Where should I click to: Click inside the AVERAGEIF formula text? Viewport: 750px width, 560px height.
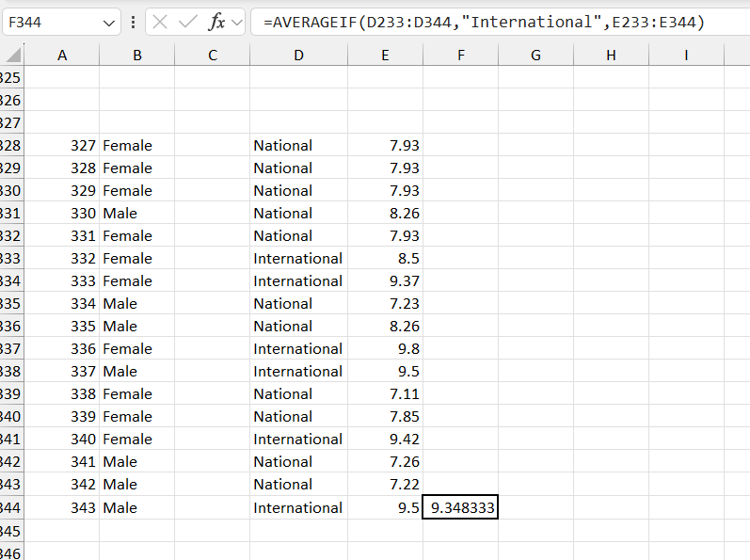(x=484, y=22)
